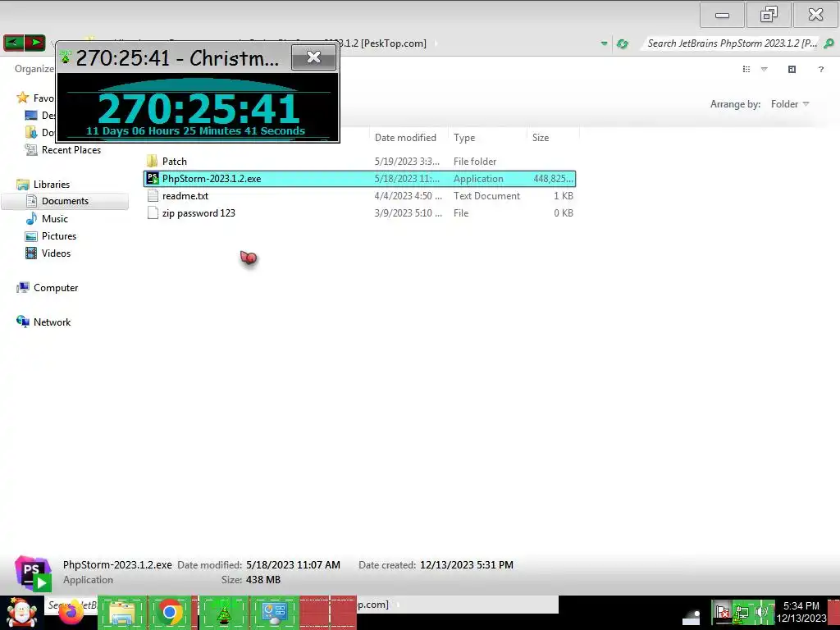Click the Network globe icon
The image size is (840, 630).
22,322
